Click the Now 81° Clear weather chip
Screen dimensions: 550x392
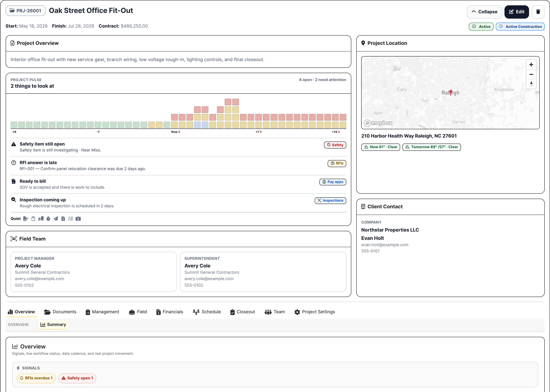tap(381, 147)
